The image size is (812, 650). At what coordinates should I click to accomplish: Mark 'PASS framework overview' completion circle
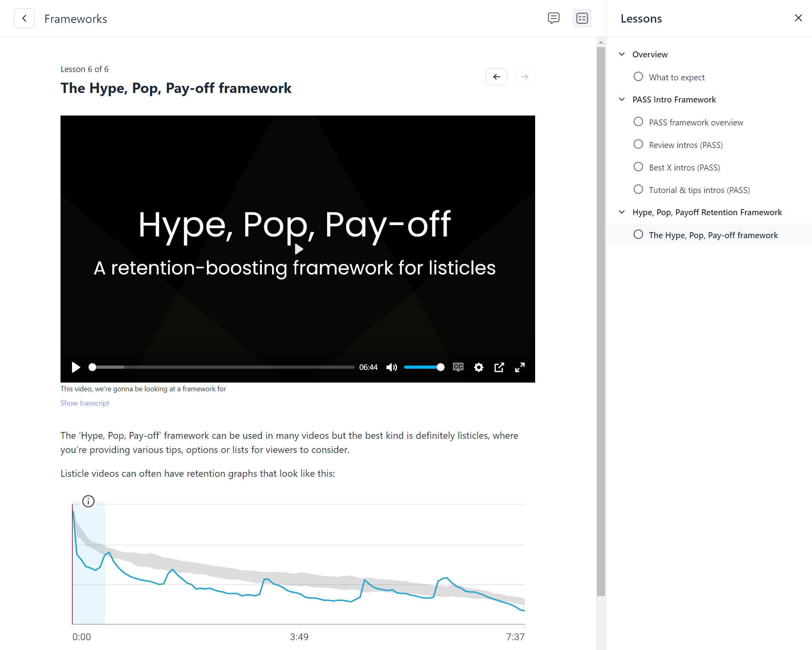coord(638,122)
